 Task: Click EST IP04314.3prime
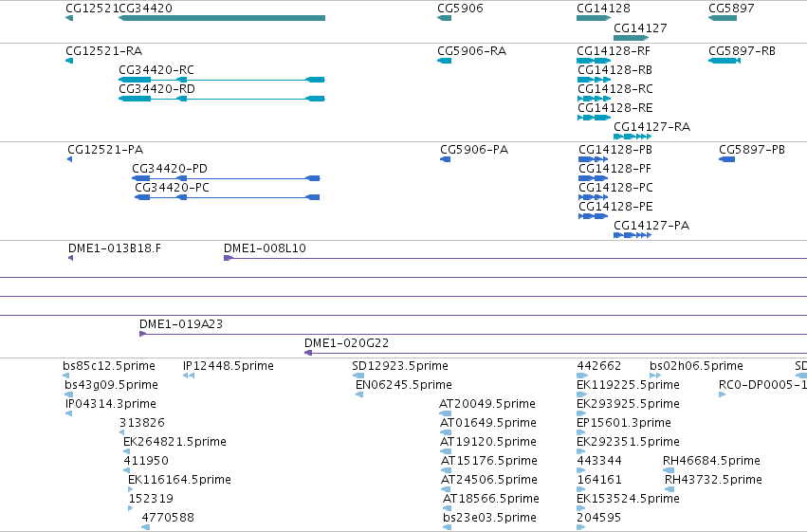111,404
